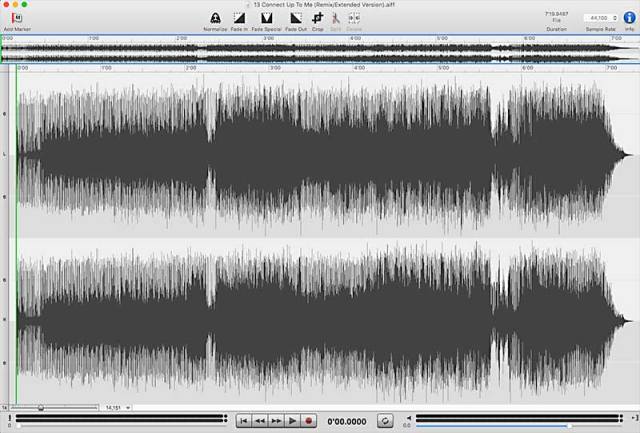Click the 6:00 mark on main ruler
The width and height of the screenshot is (640, 433).
pyautogui.click(x=528, y=68)
